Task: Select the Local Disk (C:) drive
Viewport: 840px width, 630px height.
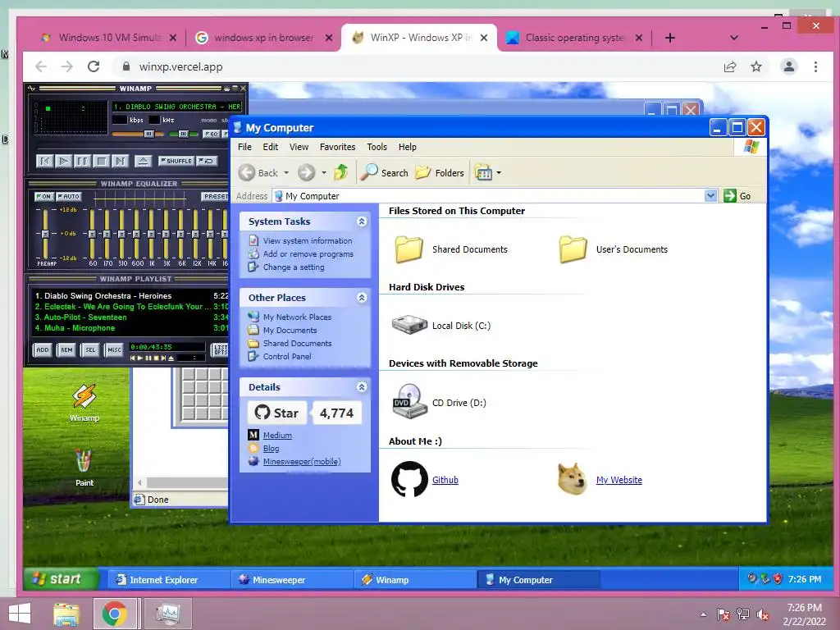Action: (x=441, y=325)
